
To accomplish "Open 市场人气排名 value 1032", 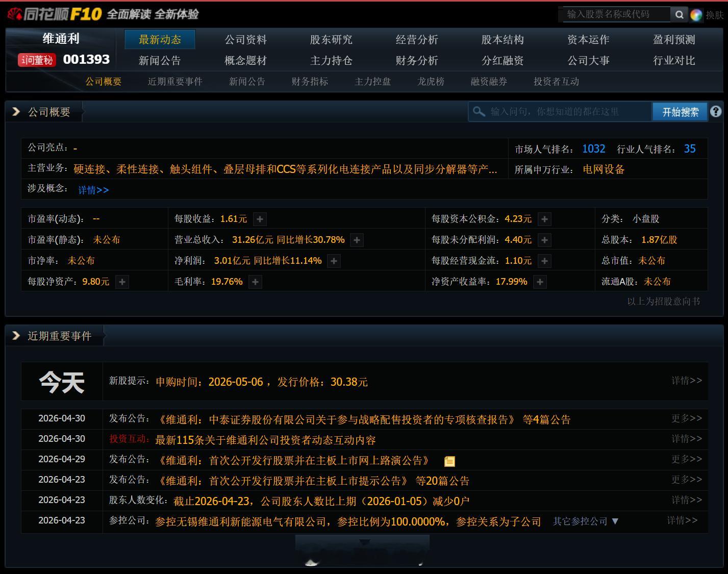I will point(594,149).
